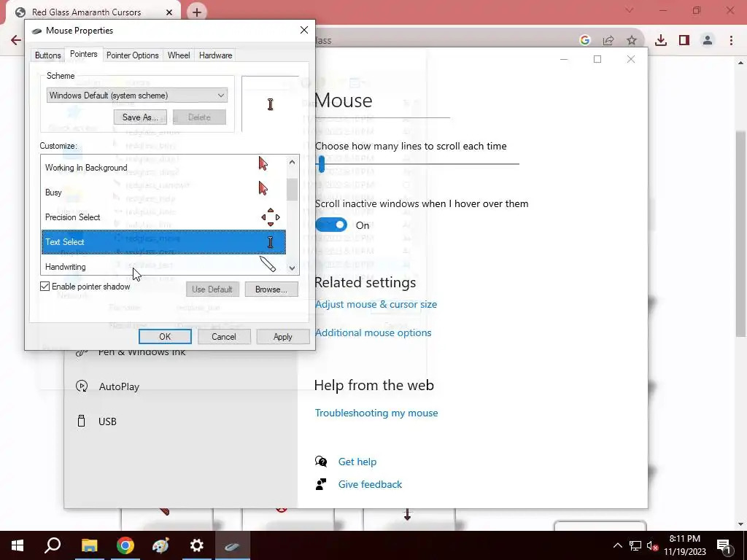Click the Handwriting pen cursor icon

[x=268, y=264]
